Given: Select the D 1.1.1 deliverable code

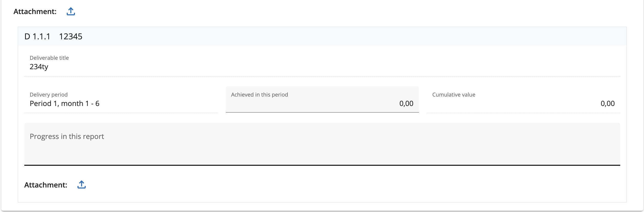Looking at the screenshot, I should [x=37, y=37].
